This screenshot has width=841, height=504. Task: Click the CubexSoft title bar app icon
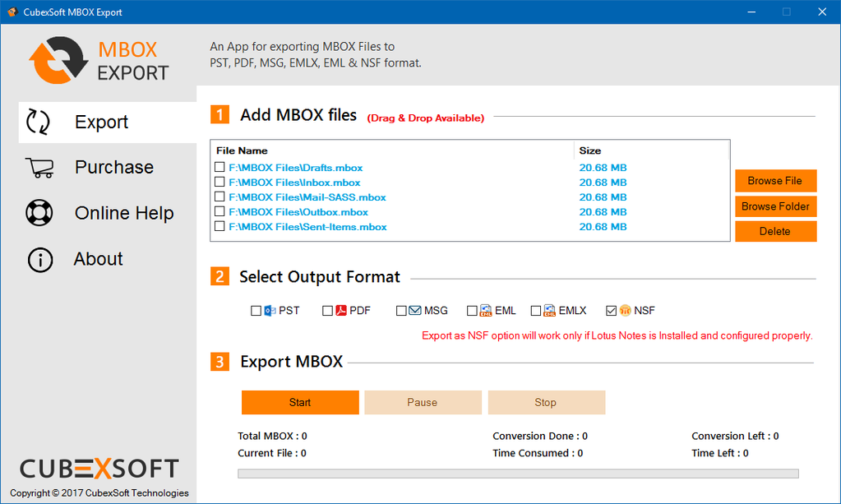pos(12,12)
